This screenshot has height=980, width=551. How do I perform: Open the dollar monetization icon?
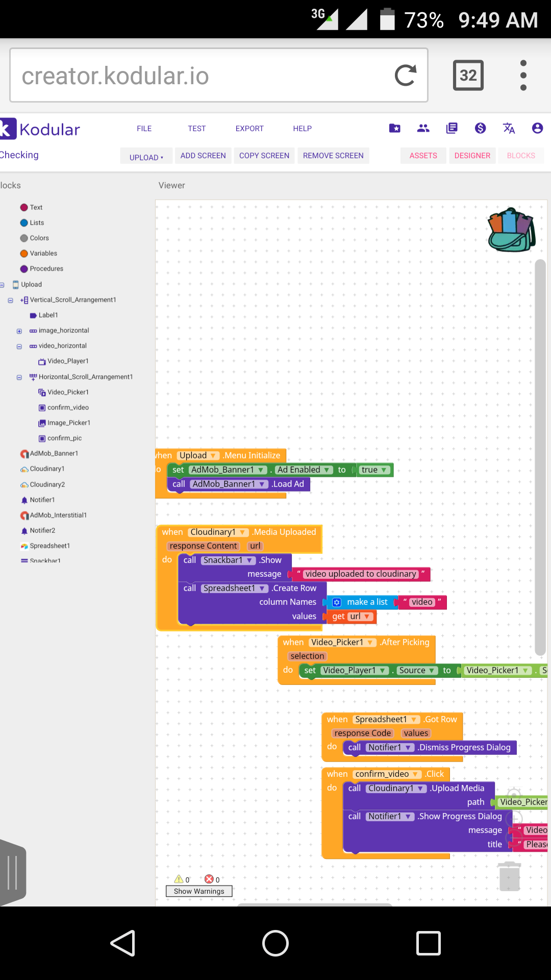[481, 128]
